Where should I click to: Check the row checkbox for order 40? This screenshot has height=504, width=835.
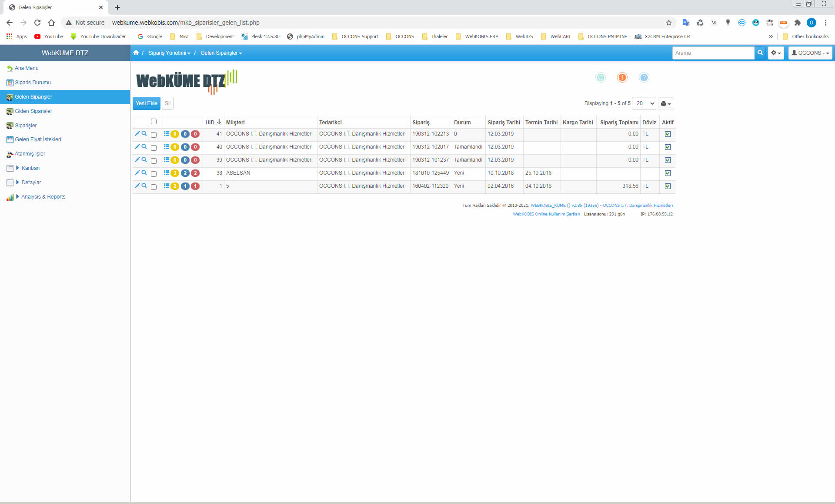tap(154, 148)
